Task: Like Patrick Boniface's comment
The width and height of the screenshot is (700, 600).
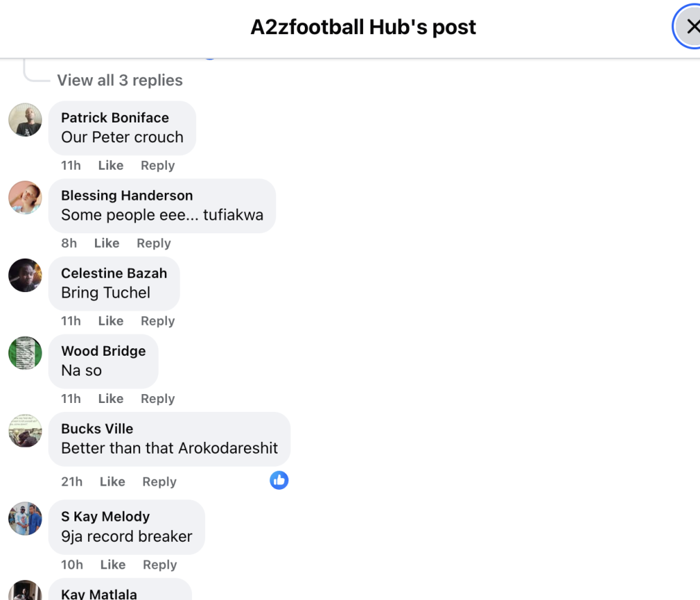Action: [x=111, y=166]
